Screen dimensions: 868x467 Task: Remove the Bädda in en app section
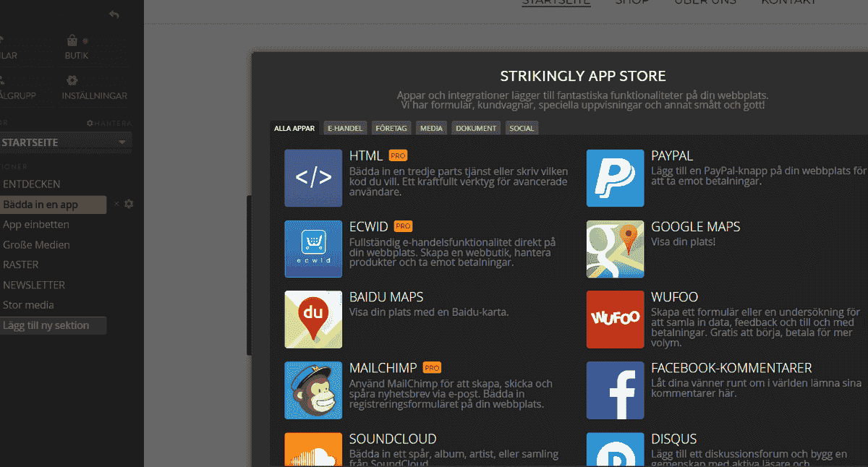(x=116, y=205)
